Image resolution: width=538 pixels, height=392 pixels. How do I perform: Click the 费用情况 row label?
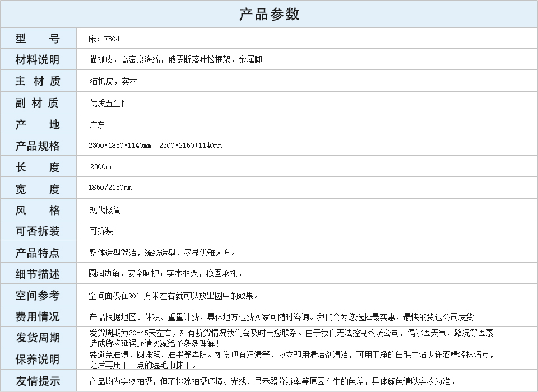click(38, 316)
